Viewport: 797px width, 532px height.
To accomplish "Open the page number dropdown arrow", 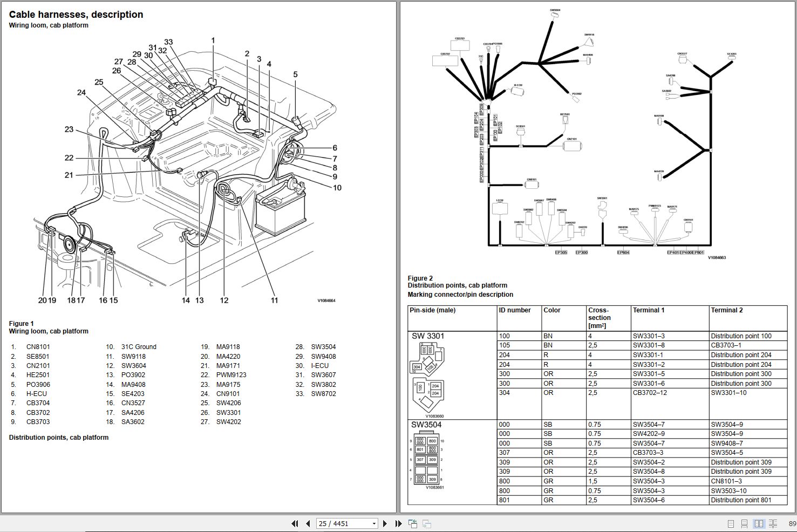I will click(x=374, y=524).
